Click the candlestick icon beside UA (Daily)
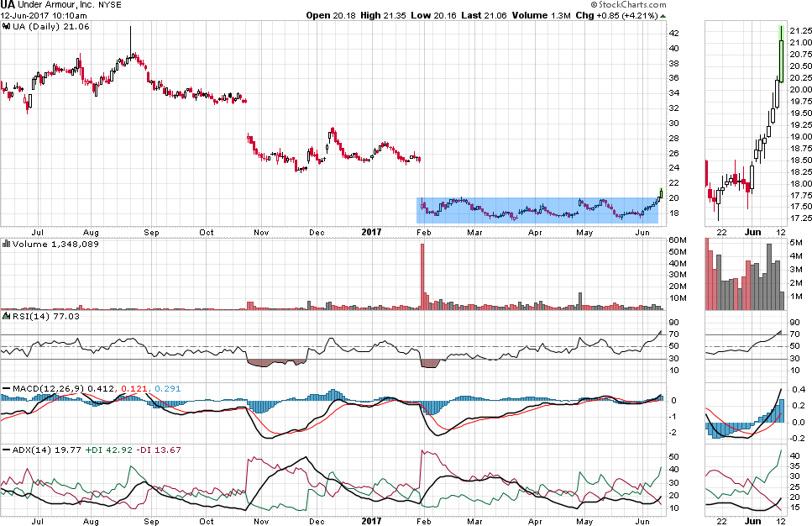812x526 pixels. point(7,26)
